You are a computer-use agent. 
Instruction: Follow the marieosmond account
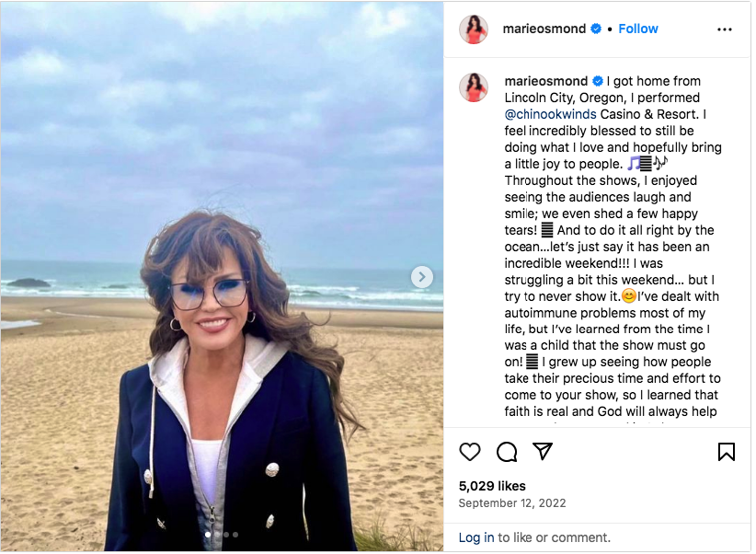pos(638,29)
